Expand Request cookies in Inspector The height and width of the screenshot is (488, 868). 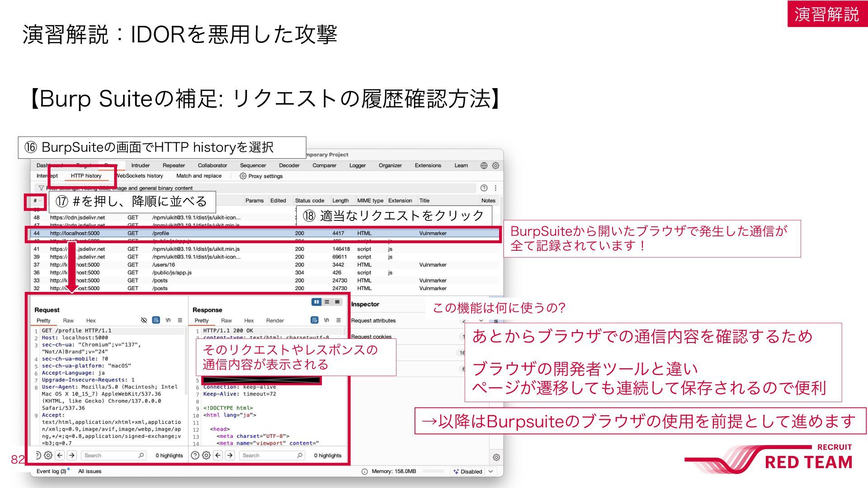pyautogui.click(x=371, y=337)
